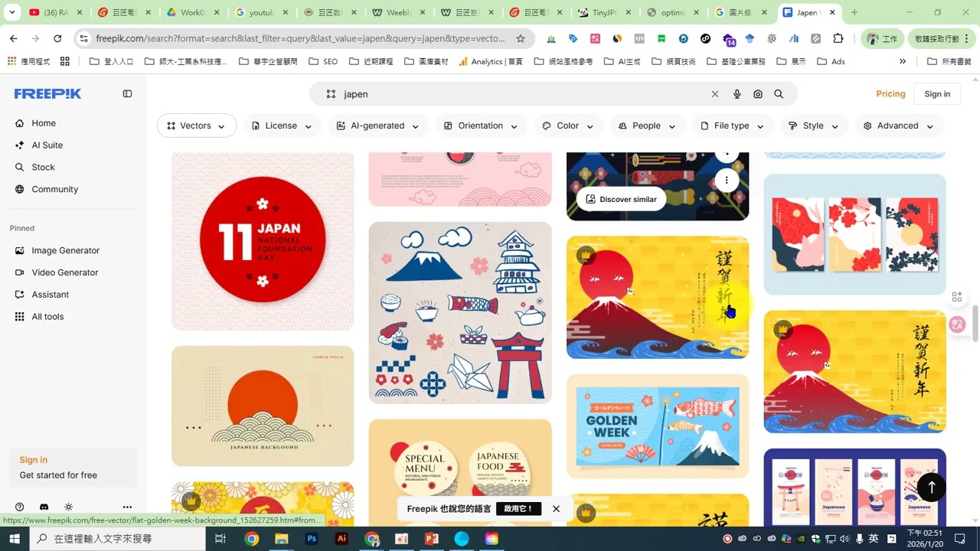This screenshot has width=980, height=551.
Task: Toggle theme with the sun icon
Action: (x=69, y=507)
